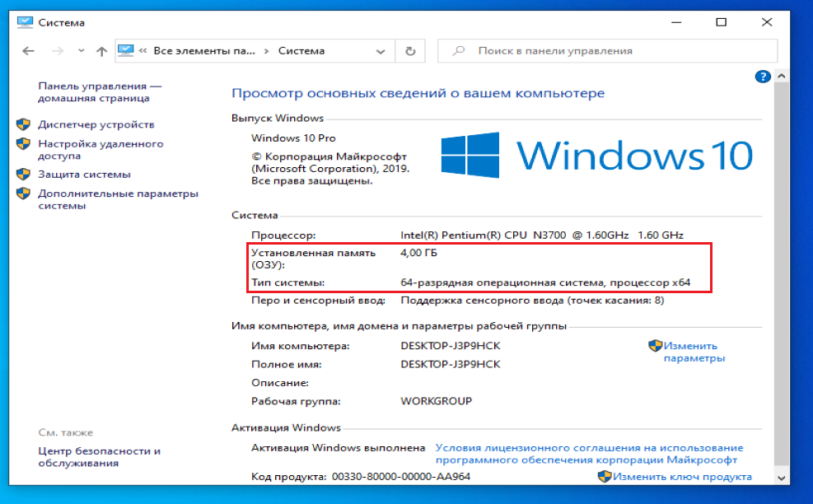This screenshot has height=504, width=813.
Task: Maximize the Система window
Action: (x=722, y=22)
